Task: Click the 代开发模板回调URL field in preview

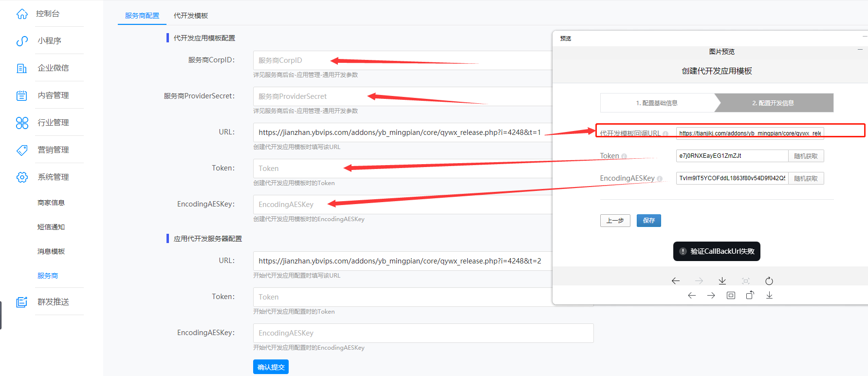Action: pos(750,133)
